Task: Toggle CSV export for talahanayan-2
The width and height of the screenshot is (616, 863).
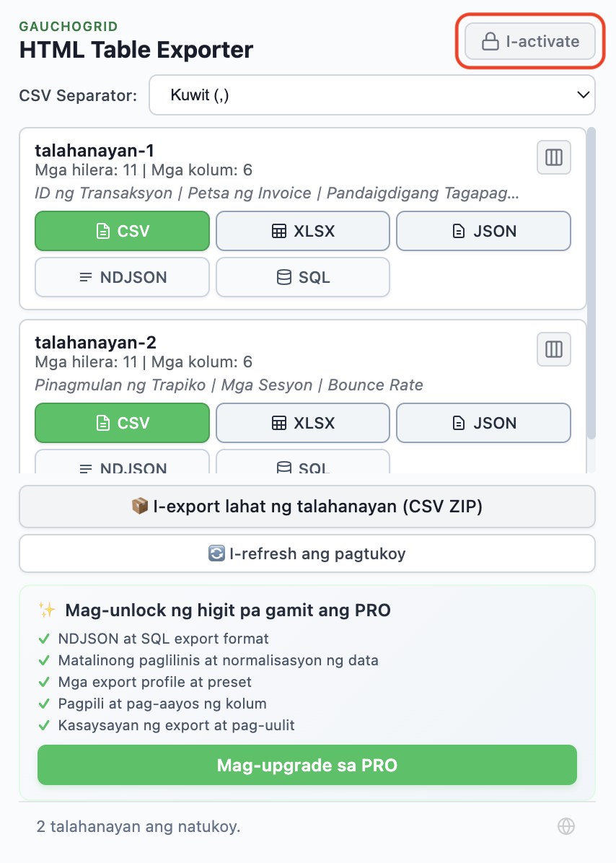Action: point(122,423)
